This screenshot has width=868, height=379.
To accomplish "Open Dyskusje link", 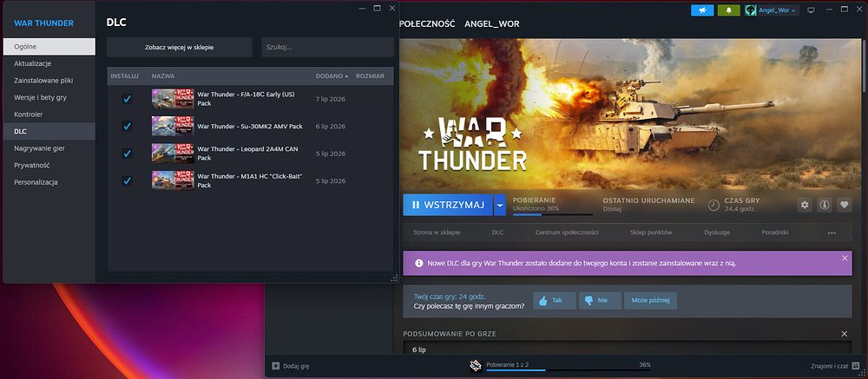I will (x=717, y=232).
